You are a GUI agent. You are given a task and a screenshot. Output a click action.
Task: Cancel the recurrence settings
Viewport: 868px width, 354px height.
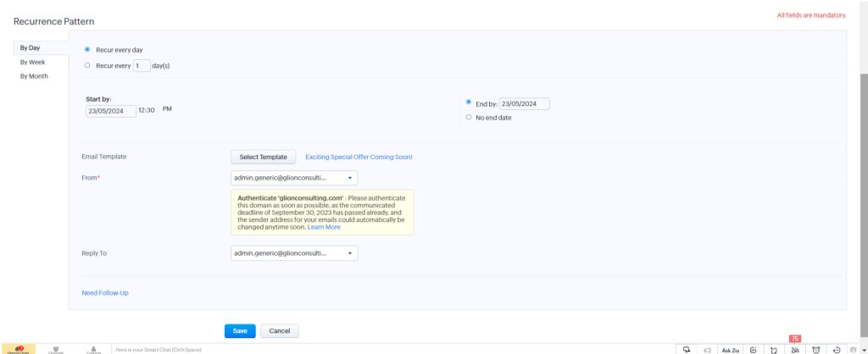pyautogui.click(x=280, y=331)
